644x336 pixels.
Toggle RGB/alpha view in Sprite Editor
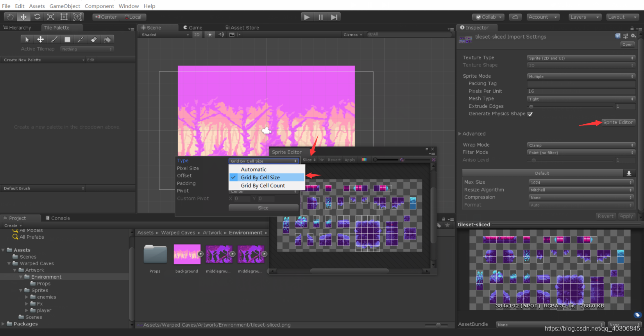tap(364, 160)
